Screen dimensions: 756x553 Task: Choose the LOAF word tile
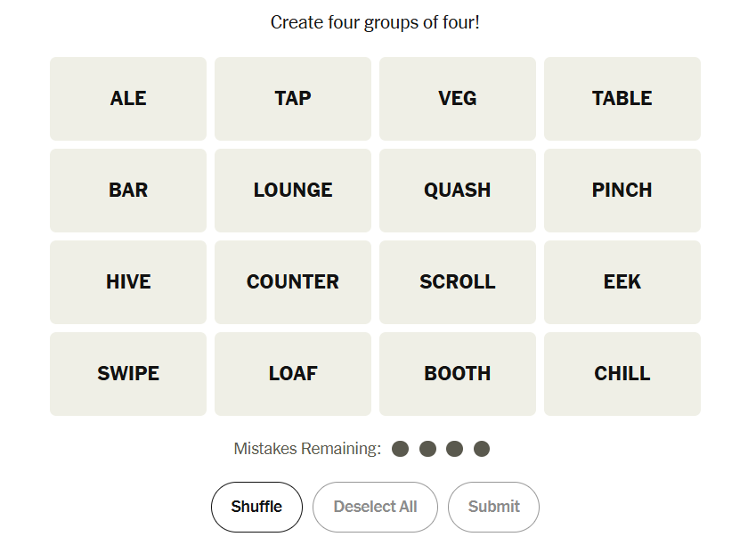293,374
